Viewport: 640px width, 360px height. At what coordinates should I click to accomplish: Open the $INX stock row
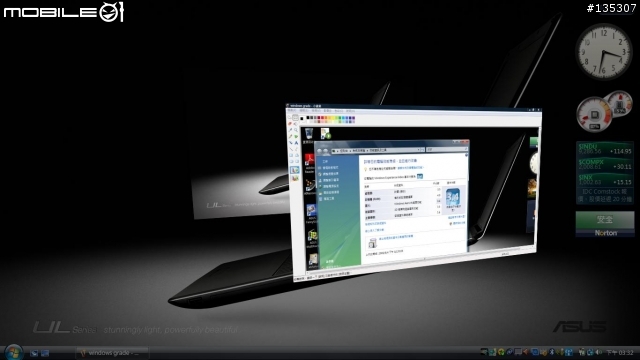[x=605, y=180]
